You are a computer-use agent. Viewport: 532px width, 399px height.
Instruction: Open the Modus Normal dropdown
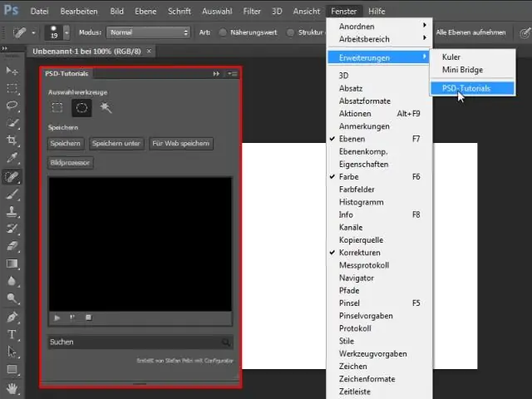click(148, 32)
